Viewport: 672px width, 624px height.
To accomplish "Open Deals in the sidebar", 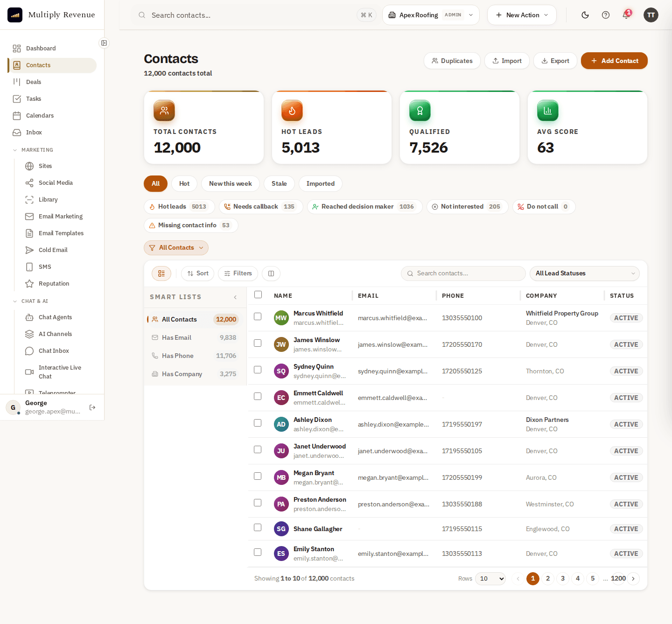I will [52, 82].
